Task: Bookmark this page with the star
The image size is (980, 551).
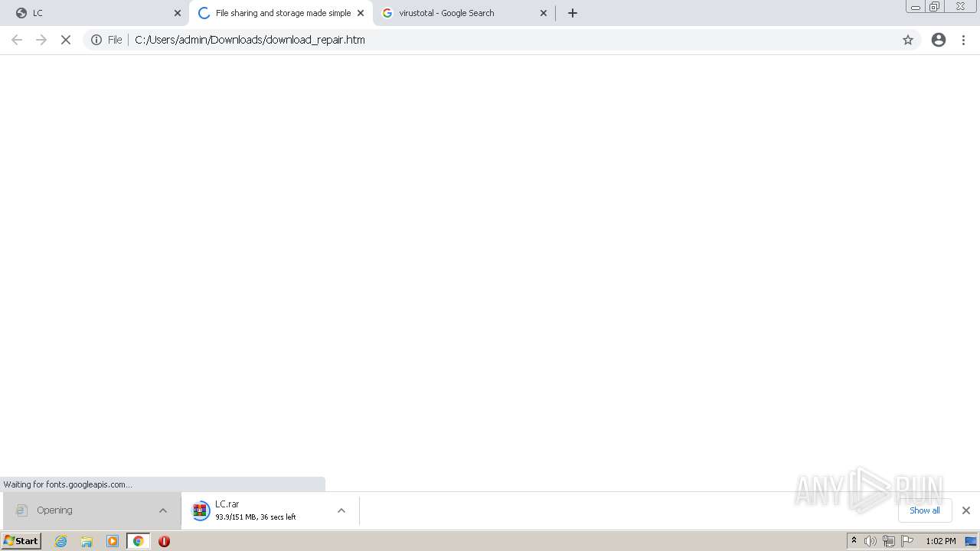Action: (908, 40)
